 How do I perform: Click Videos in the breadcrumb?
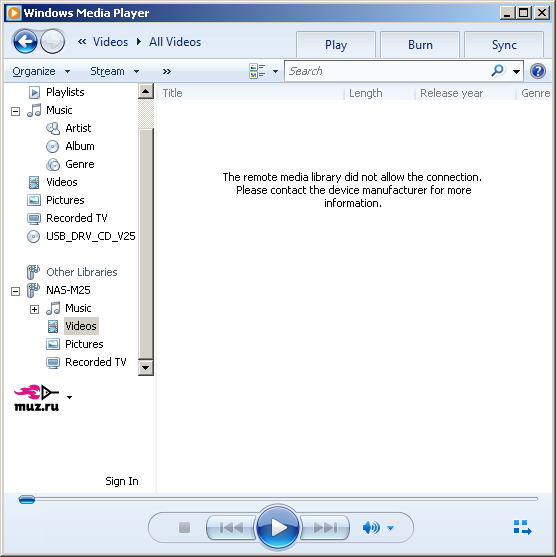(x=110, y=42)
